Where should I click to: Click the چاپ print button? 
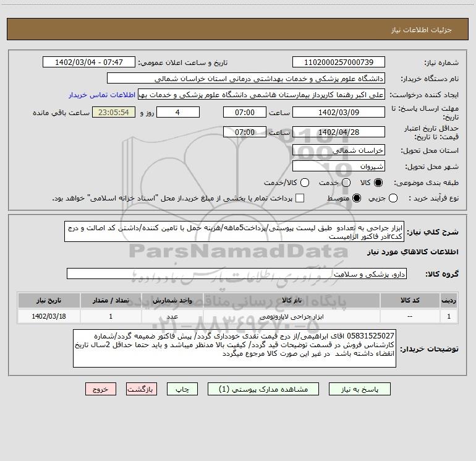point(182,389)
